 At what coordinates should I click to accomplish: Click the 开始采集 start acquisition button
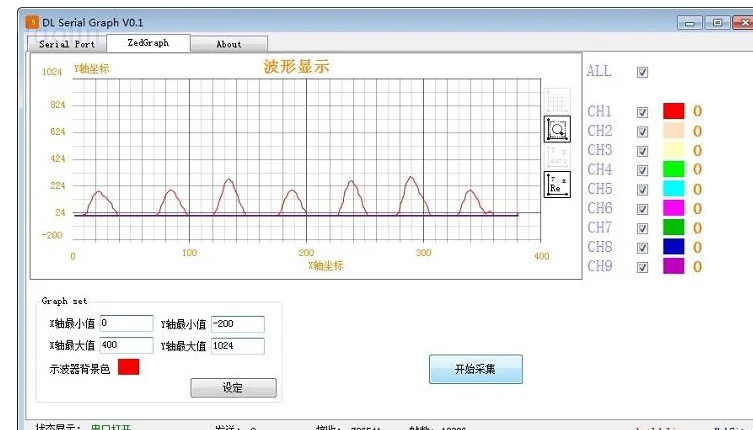click(x=475, y=369)
